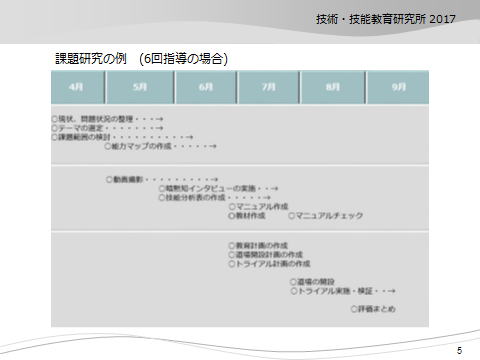Select the 5月 month header cell
Screen dimensions: 480x360
coord(140,87)
